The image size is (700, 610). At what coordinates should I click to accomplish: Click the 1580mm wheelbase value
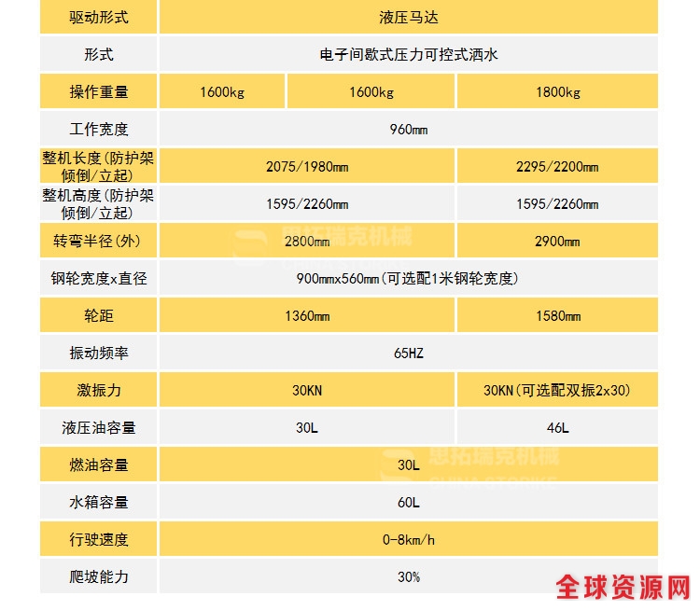(557, 316)
